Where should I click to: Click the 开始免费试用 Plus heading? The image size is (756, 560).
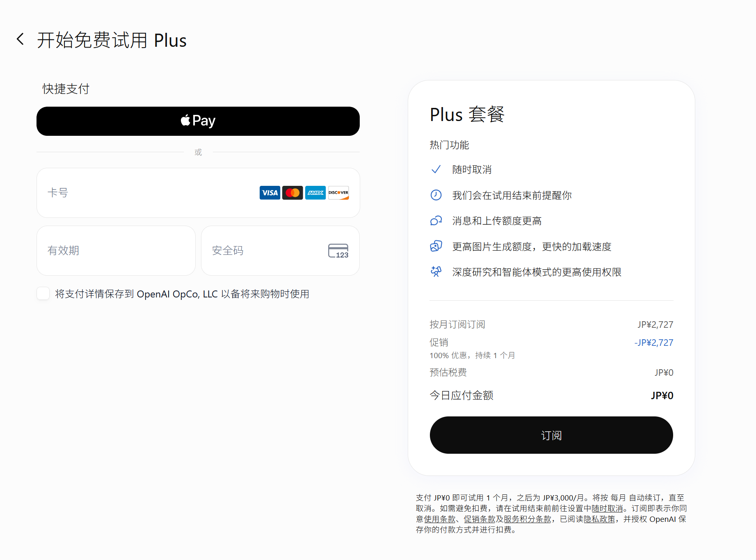tap(112, 40)
